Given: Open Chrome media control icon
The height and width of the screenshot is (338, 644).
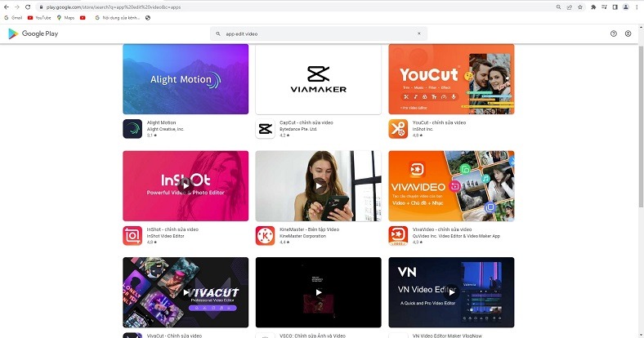Looking at the screenshot, I should tap(604, 7).
